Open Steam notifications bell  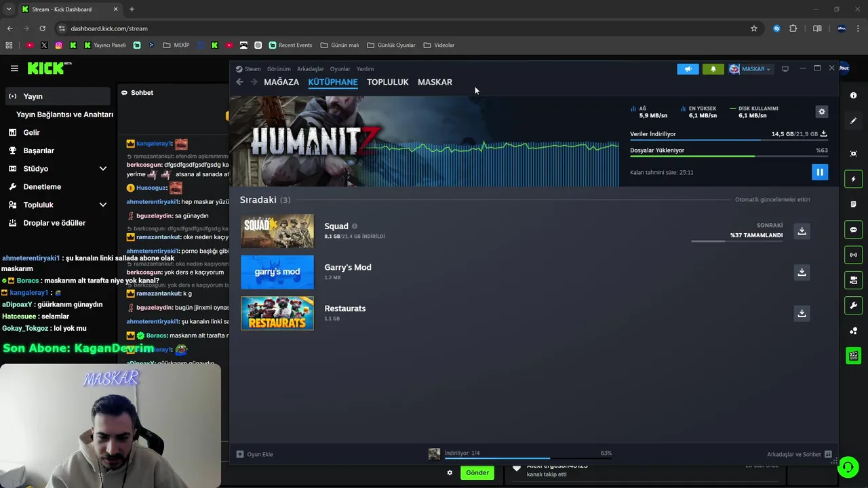[x=713, y=68]
